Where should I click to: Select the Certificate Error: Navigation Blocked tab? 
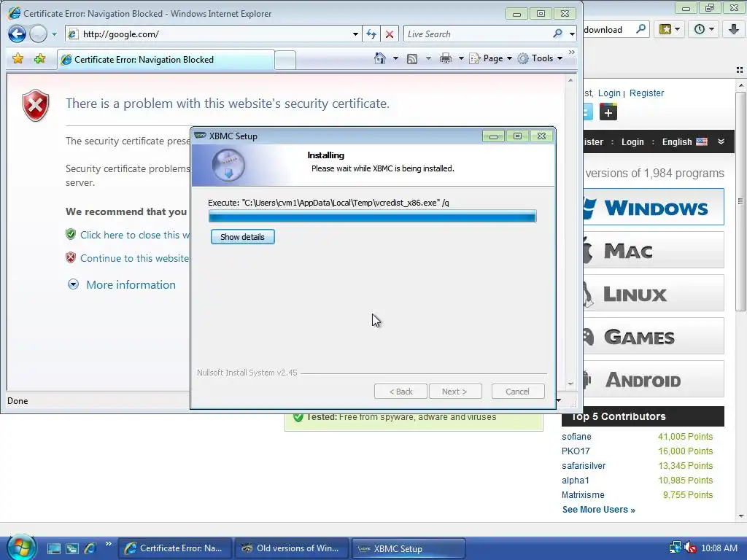[x=166, y=60]
